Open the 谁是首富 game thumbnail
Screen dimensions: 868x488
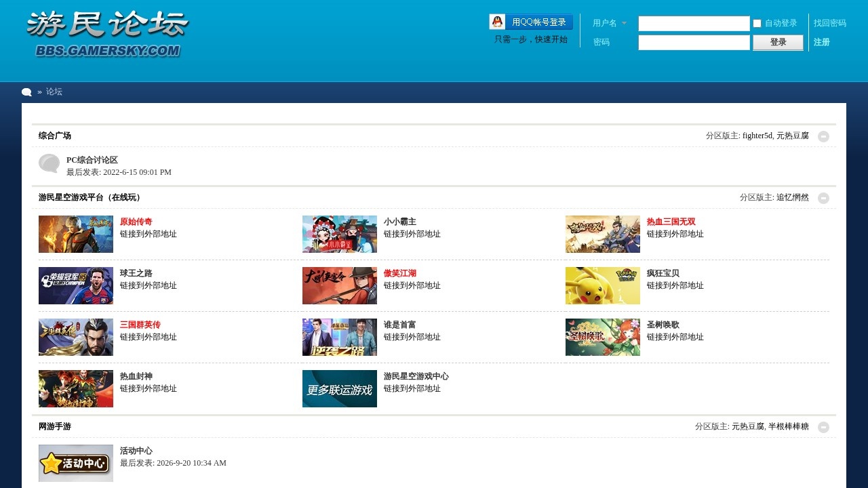point(340,337)
